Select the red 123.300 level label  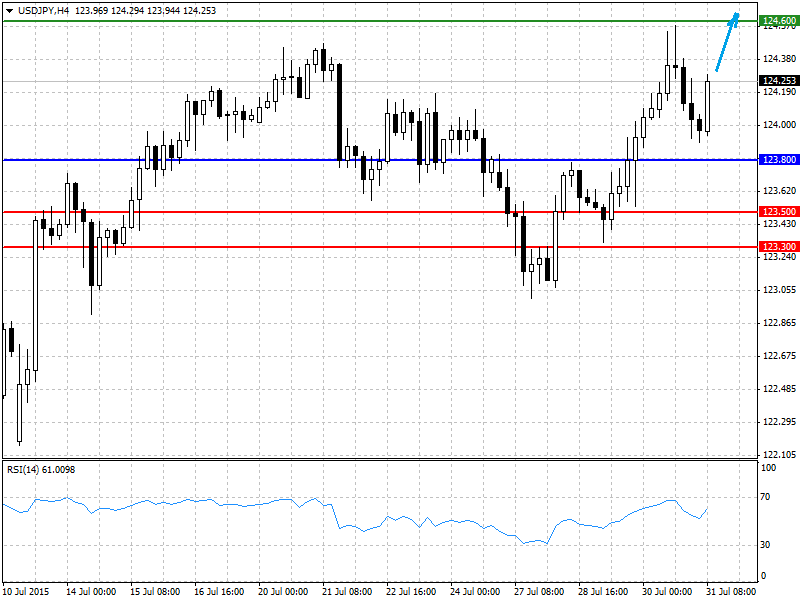click(779, 247)
